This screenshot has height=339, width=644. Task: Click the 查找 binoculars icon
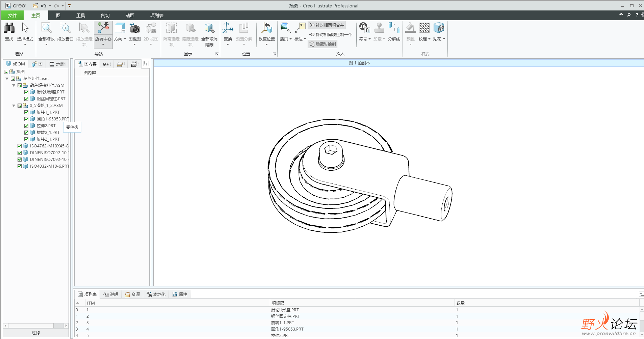pos(9,28)
